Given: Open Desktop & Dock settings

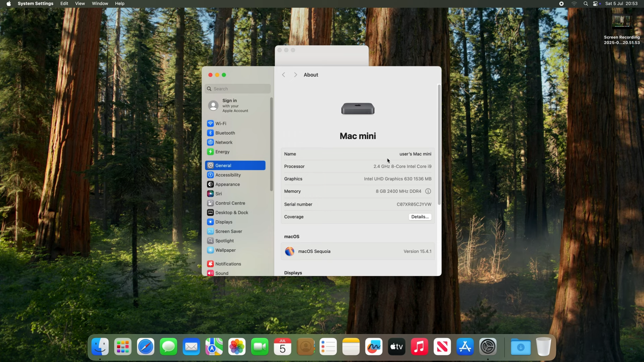Looking at the screenshot, I should 231,213.
